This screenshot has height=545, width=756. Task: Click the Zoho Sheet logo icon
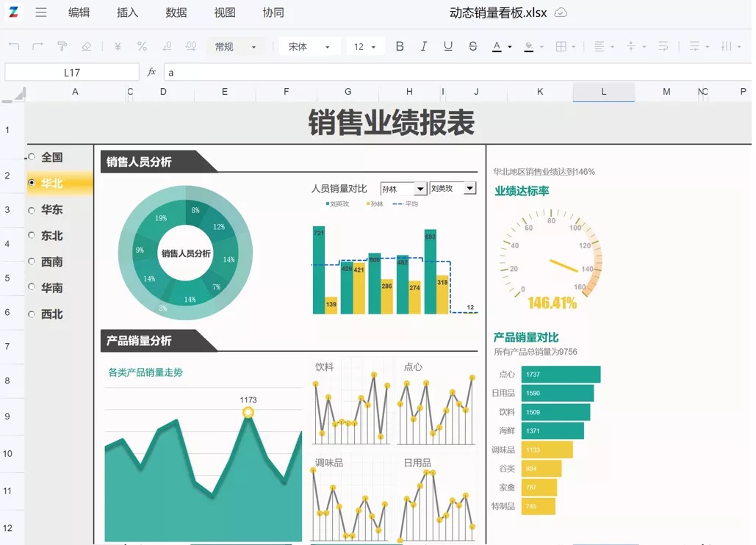click(x=13, y=12)
